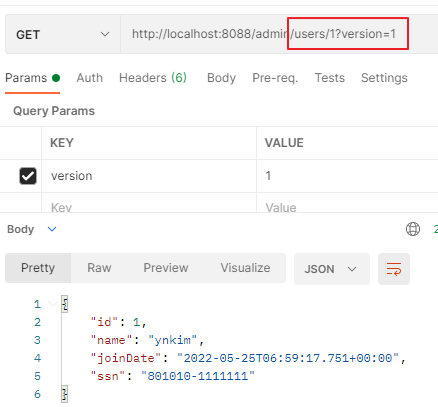Switch to the Tests tab

pos(330,78)
